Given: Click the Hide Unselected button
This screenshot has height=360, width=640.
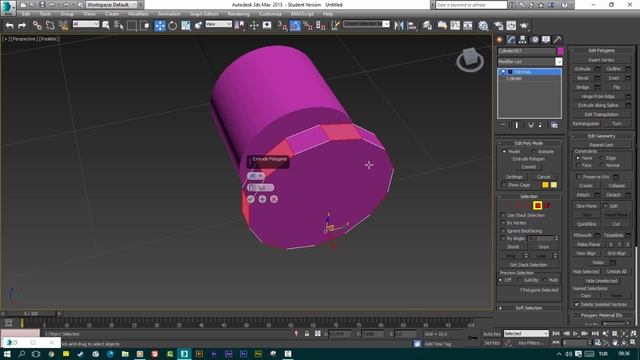Looking at the screenshot, I should coord(601,281).
